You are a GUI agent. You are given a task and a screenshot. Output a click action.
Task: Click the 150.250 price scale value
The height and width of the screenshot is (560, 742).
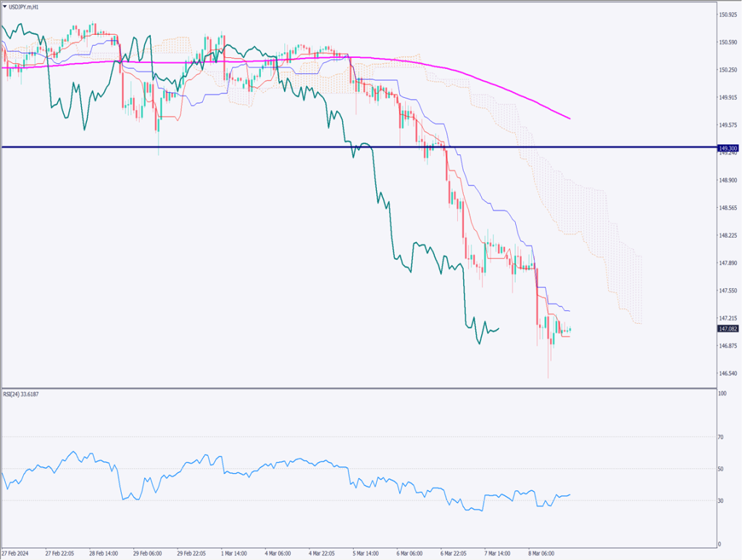coord(728,70)
